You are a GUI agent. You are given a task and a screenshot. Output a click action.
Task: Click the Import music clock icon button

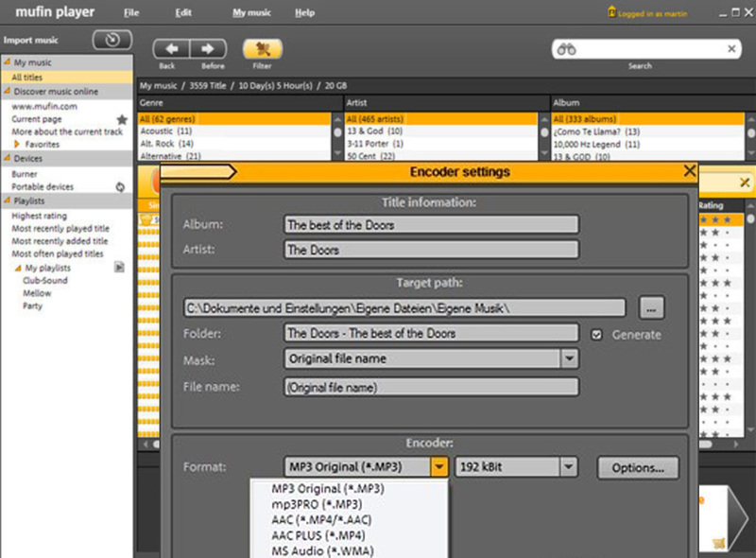click(x=112, y=40)
